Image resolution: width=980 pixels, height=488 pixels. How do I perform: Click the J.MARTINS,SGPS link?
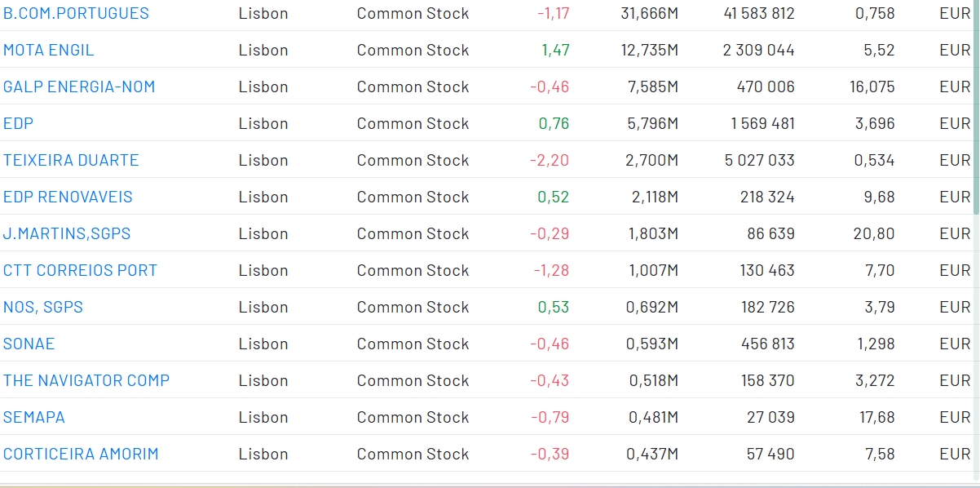click(67, 233)
